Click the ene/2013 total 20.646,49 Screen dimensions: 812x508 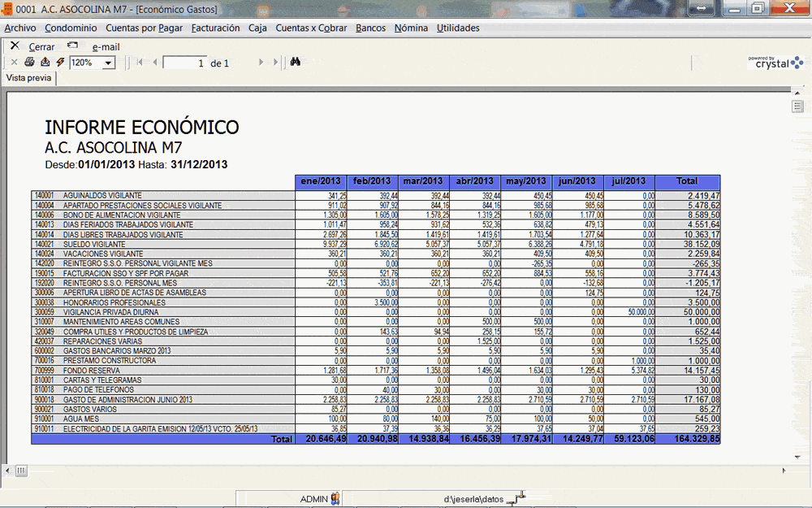pyautogui.click(x=326, y=439)
